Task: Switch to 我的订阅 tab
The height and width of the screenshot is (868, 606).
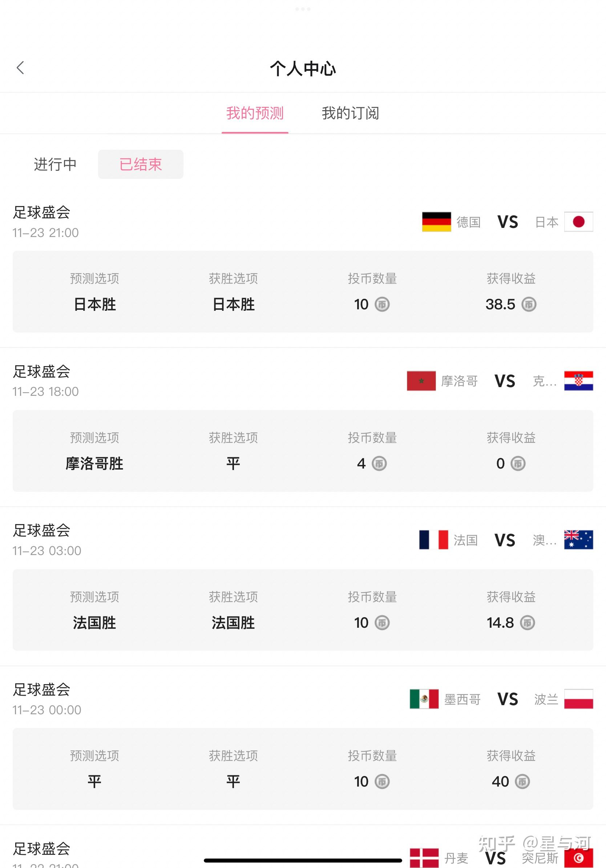Action: (x=350, y=113)
